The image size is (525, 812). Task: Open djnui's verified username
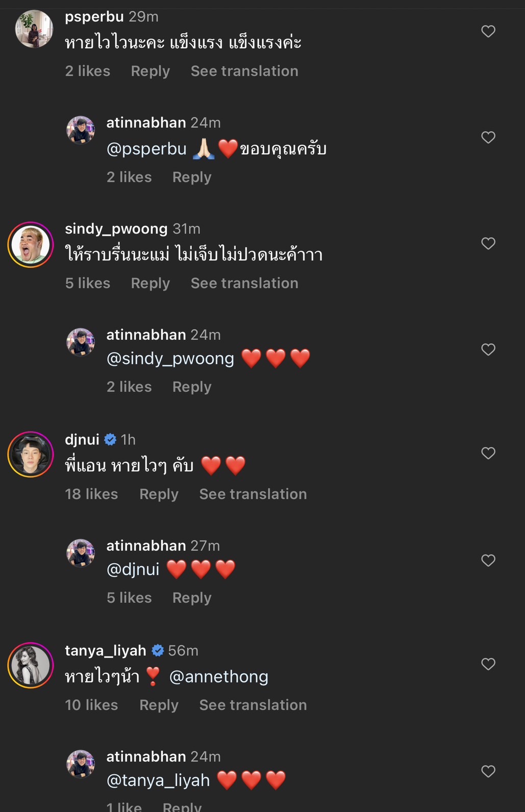click(82, 439)
